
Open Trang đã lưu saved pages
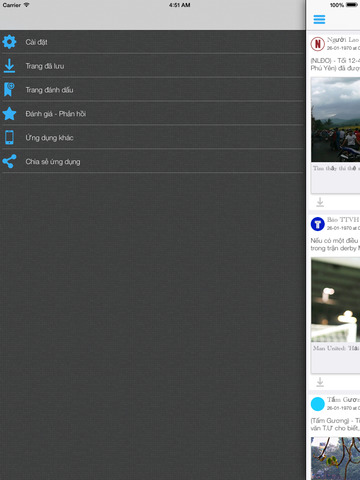coord(153,66)
